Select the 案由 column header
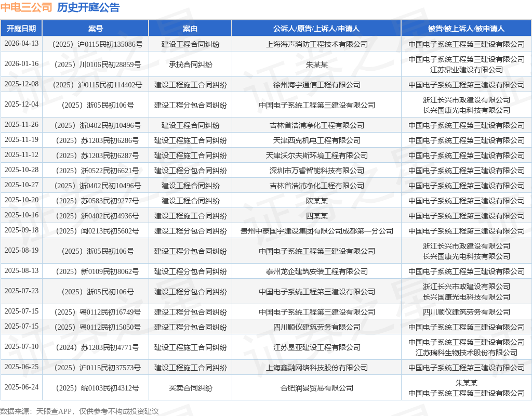The width and height of the screenshot is (532, 416). [x=190, y=29]
